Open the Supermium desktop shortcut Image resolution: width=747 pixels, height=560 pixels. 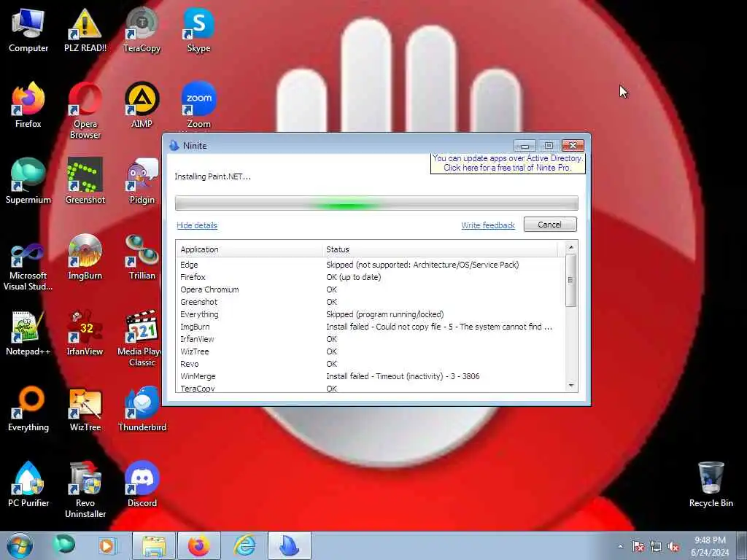(28, 181)
